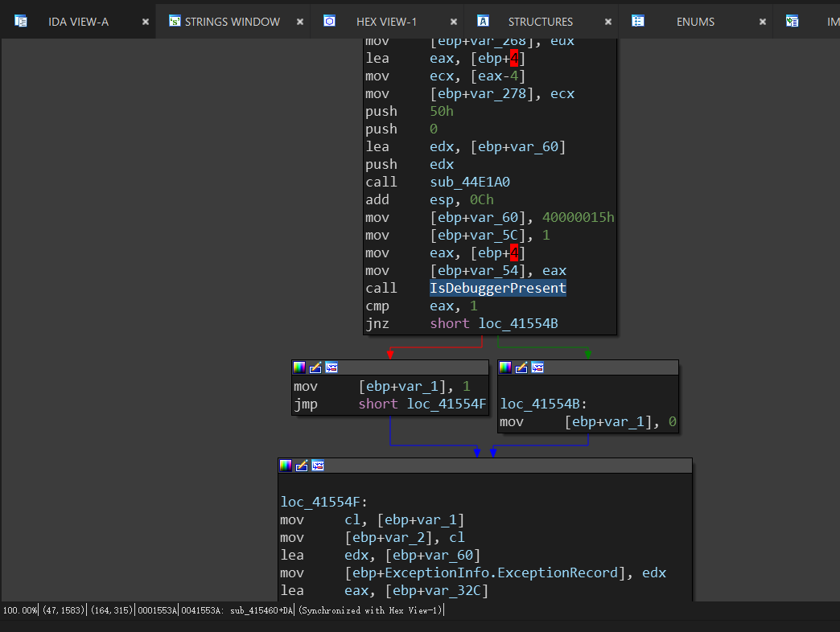Select the 40000015h constant value
Viewport: 840px width, 632px height.
(578, 217)
